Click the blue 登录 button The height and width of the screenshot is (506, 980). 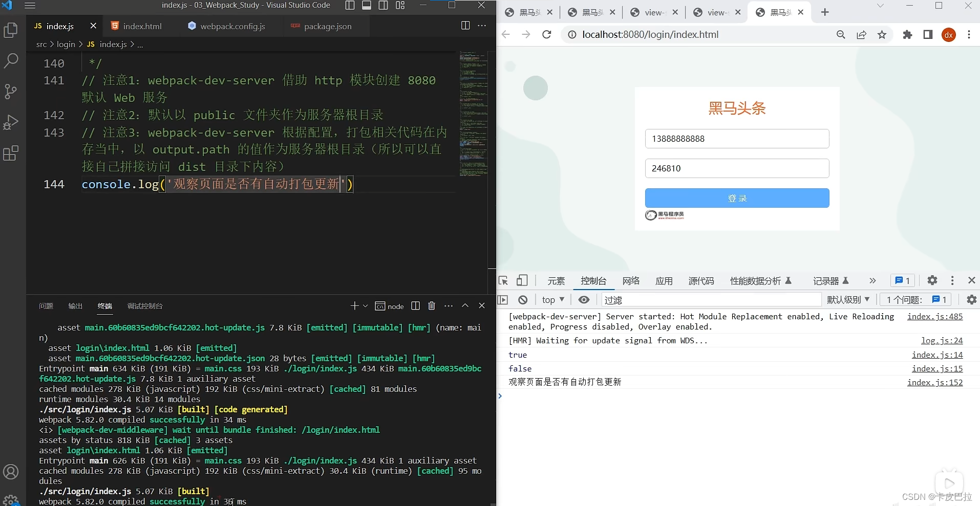click(737, 198)
